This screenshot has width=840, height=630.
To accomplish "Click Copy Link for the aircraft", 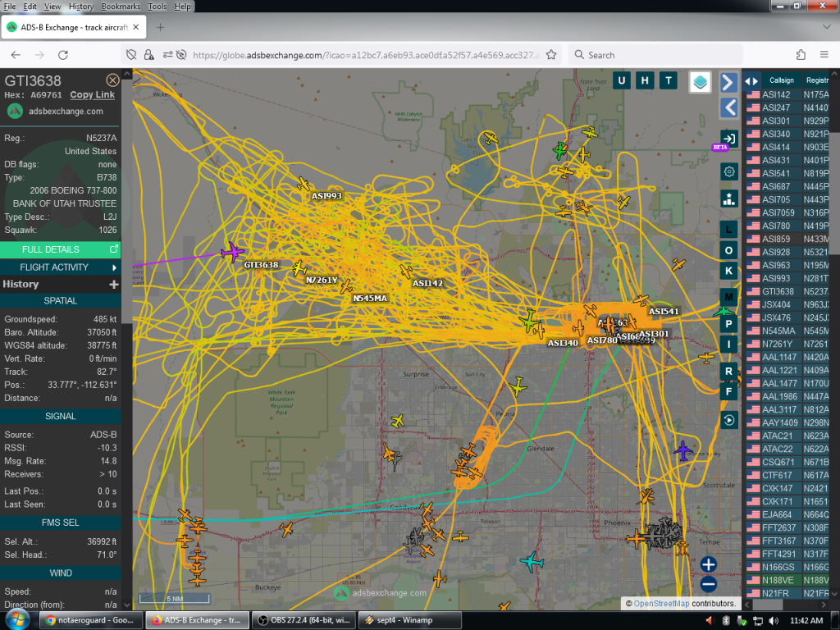I will tap(92, 95).
